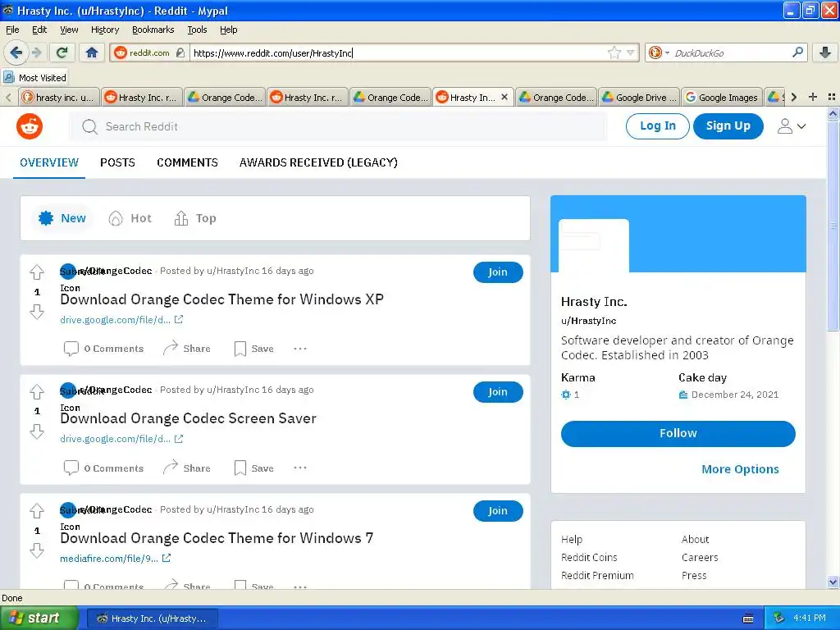Bookmark this page with the star icon
Viewport: 840px width, 630px height.
pos(614,52)
